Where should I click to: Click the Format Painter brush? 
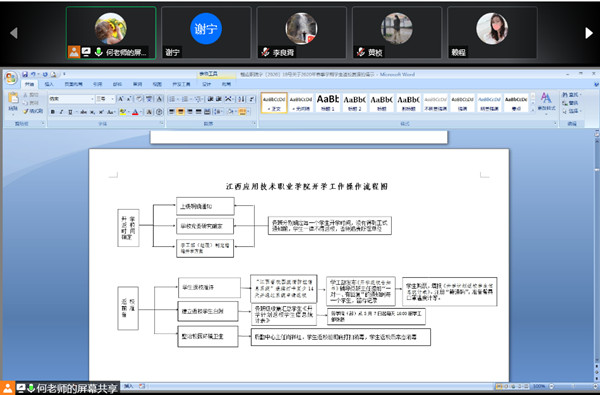tap(26, 111)
